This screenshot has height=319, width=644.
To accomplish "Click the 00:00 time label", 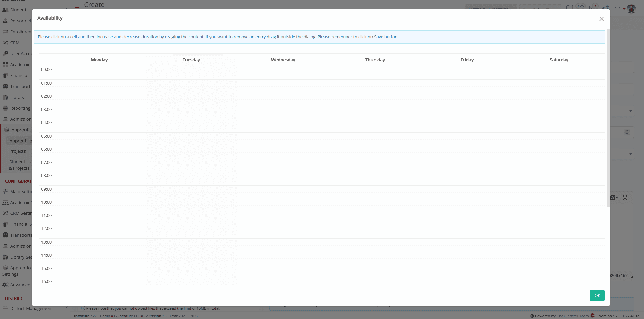I will [x=46, y=70].
